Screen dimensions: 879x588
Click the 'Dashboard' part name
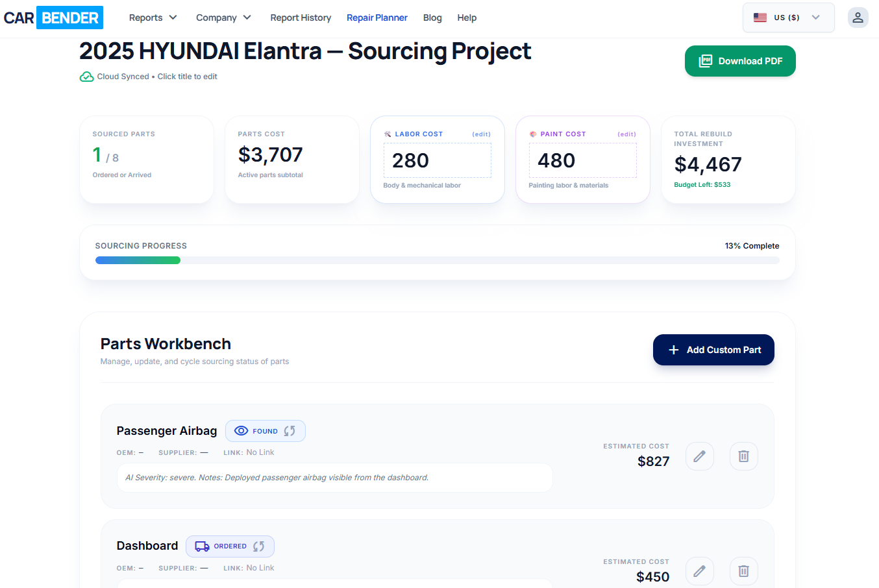147,546
